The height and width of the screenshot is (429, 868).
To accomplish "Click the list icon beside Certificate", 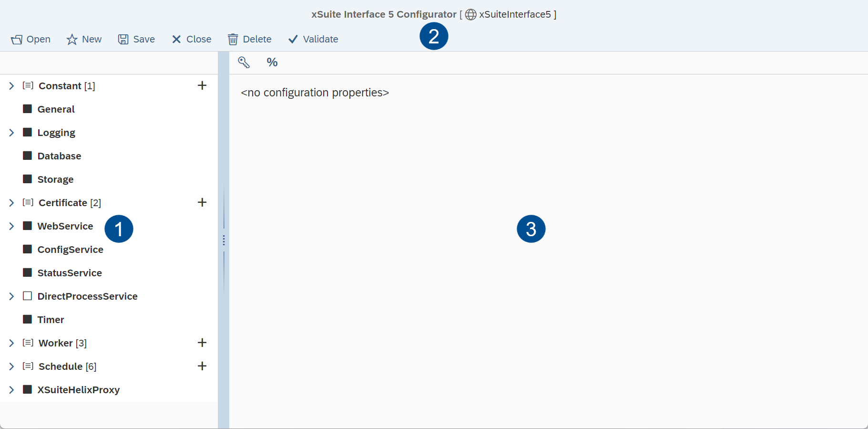I will pyautogui.click(x=28, y=202).
